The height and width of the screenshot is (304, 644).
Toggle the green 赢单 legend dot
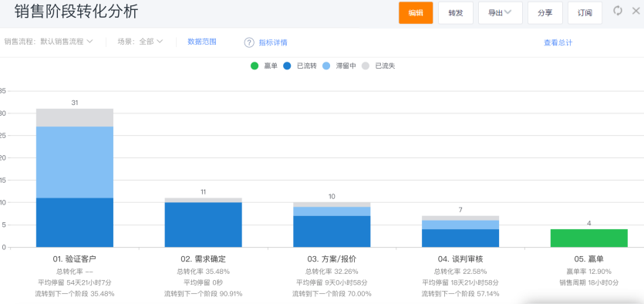point(255,66)
